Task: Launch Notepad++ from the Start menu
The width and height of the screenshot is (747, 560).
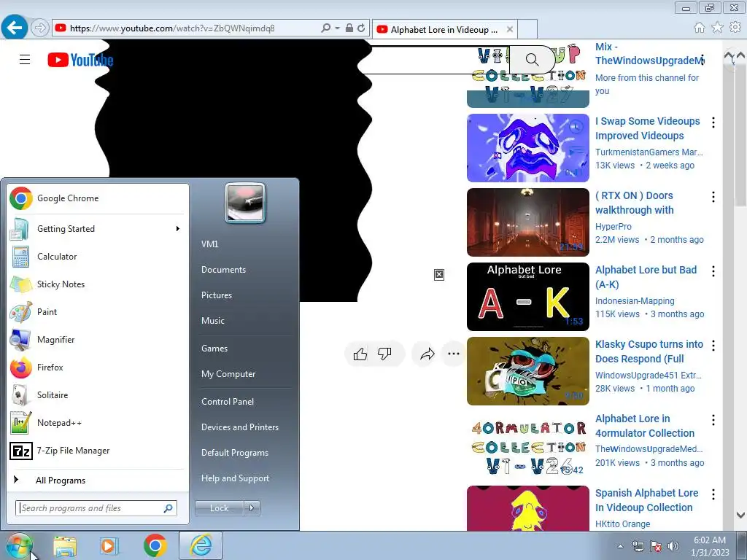Action: (x=98, y=423)
